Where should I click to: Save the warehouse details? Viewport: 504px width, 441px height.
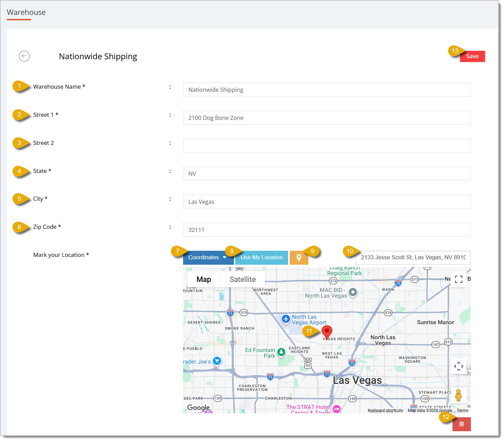click(472, 56)
